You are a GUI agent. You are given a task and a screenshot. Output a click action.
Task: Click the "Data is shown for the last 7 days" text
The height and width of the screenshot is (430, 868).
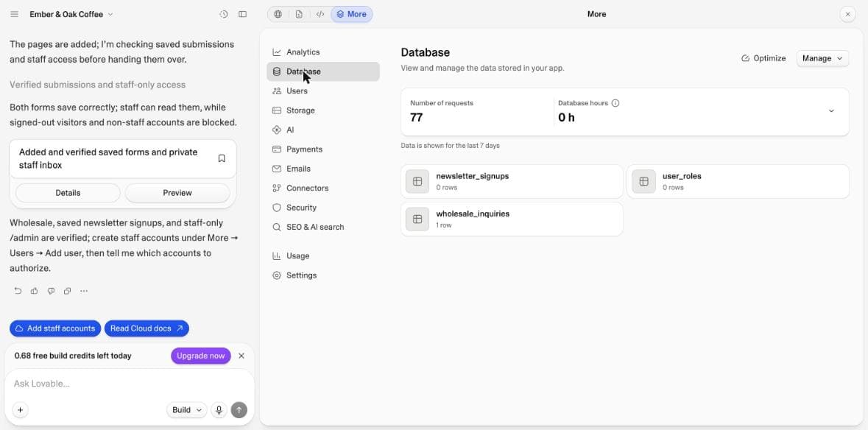450,146
